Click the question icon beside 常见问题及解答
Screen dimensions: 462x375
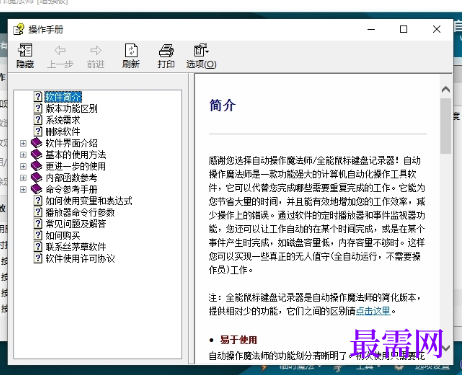point(38,224)
